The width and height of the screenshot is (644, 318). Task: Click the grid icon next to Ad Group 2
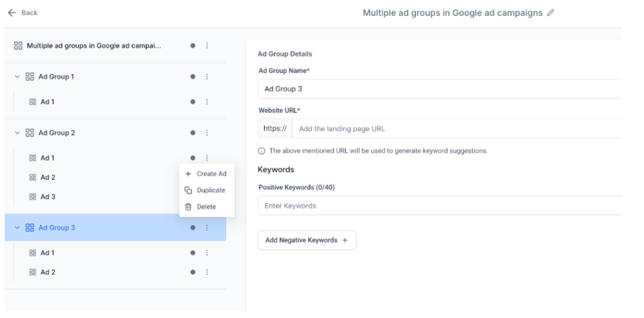(x=29, y=133)
